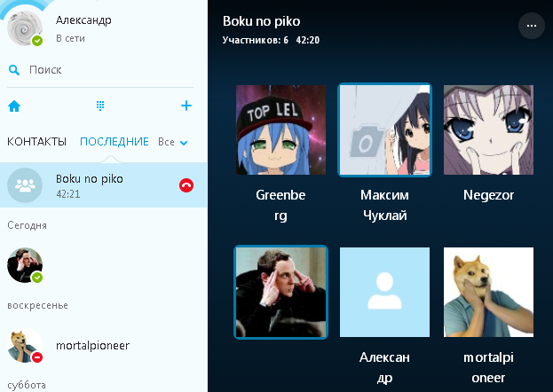553x392 pixels.
Task: Click the Александр placeholder participant tile
Action: tap(384, 292)
